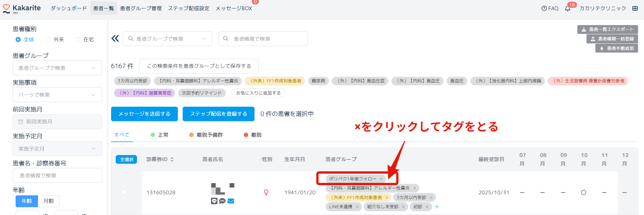
Task: Open the 前回実施月 date picker
Action: click(57, 122)
